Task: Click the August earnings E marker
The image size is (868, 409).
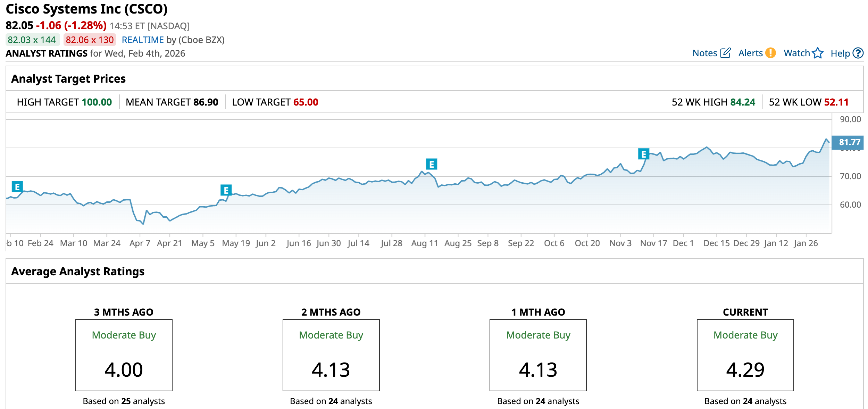Action: coord(432,164)
